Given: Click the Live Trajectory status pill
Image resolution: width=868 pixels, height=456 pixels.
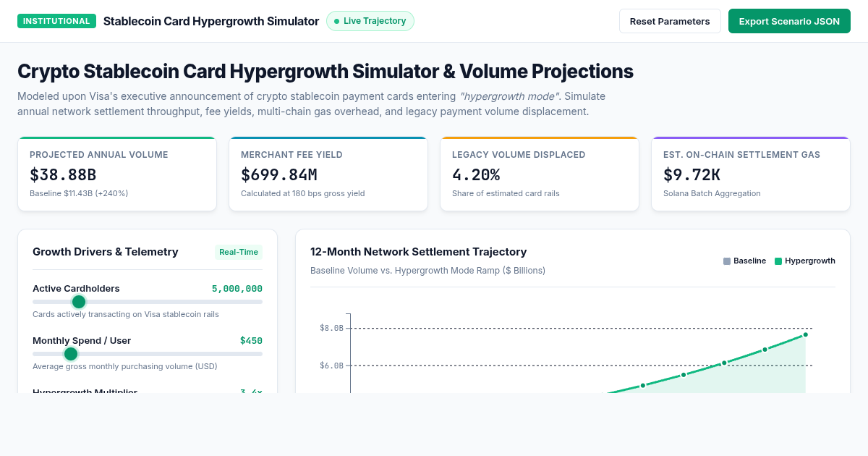Looking at the screenshot, I should (x=370, y=21).
